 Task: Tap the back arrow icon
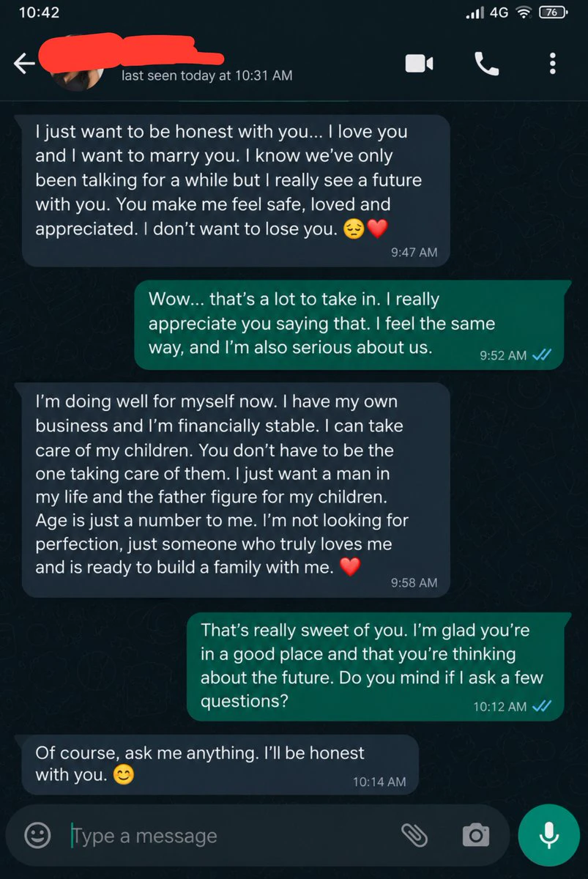[x=24, y=64]
